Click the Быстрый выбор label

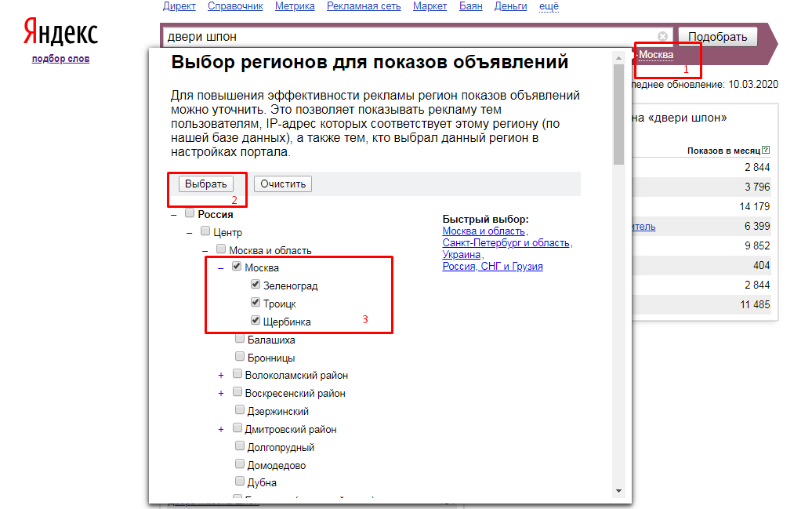point(485,220)
